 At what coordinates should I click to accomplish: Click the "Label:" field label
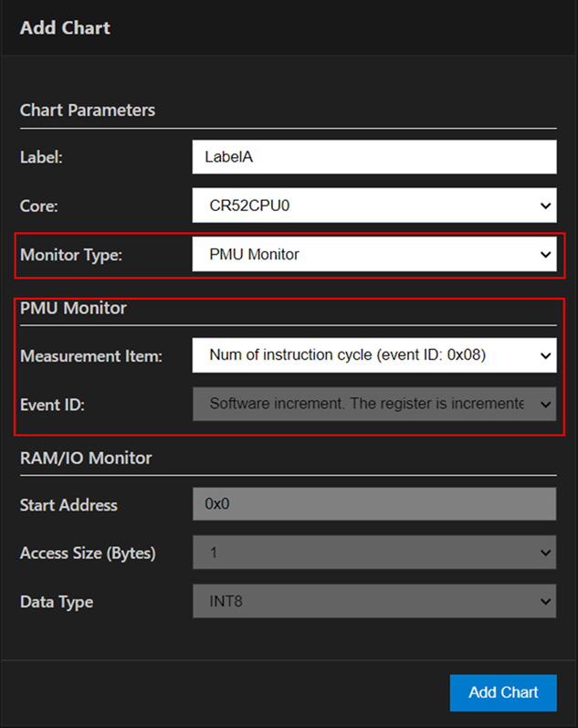[x=41, y=157]
